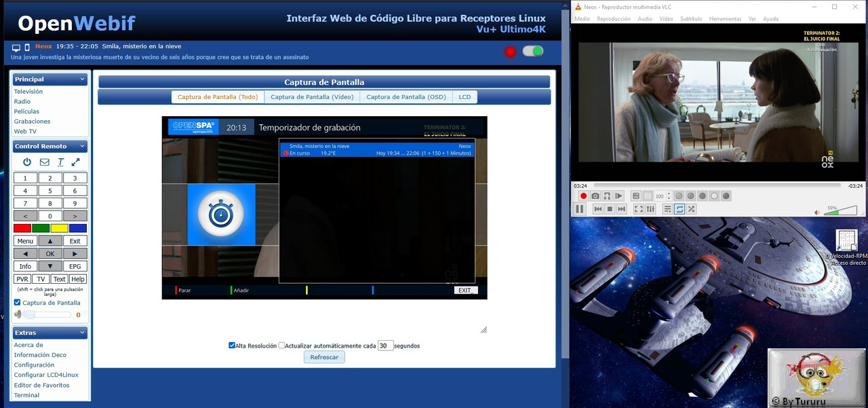Select Captura de Pantalla (OSD) tab
Image resolution: width=868 pixels, height=408 pixels.
406,97
